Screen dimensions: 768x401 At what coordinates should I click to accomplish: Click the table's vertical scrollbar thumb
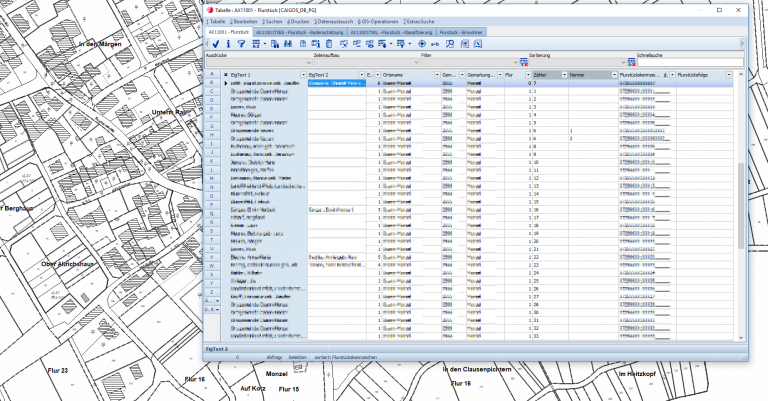pos(741,206)
